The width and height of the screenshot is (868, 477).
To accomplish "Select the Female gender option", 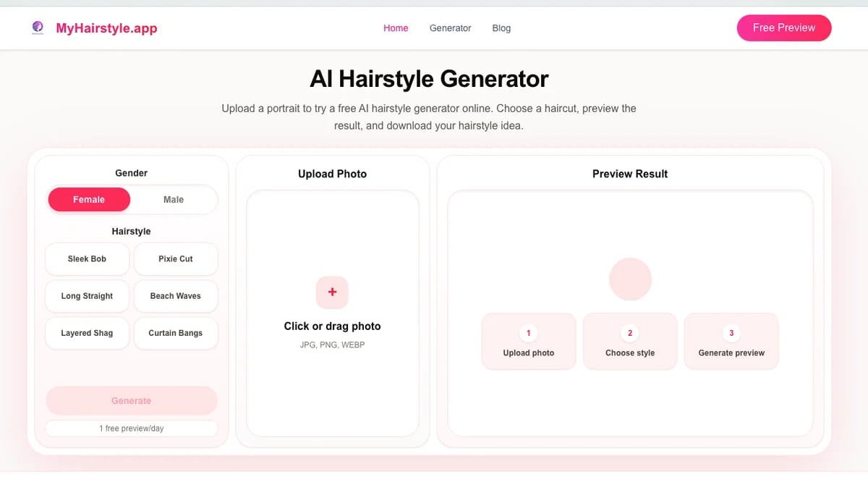I will pos(89,199).
